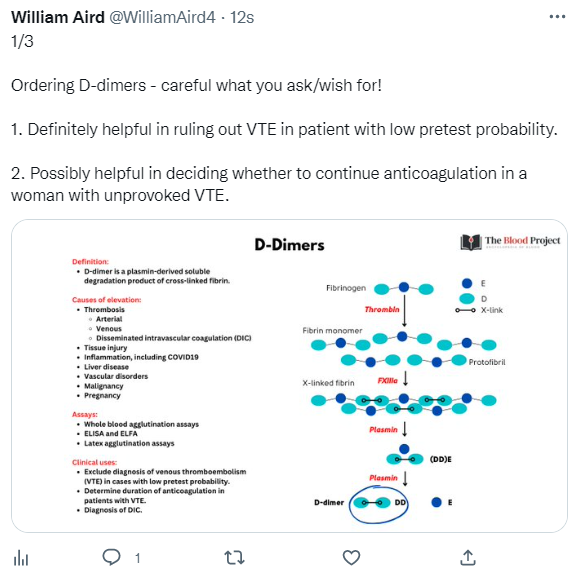This screenshot has height=582, width=578.
Task: Click the Fibrinogen molecule diagram in image
Action: [x=404, y=288]
